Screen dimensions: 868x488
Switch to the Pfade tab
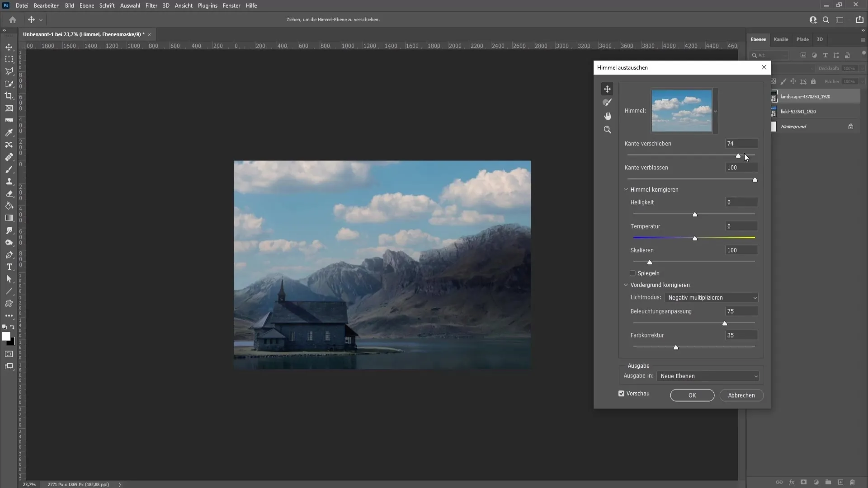pos(802,39)
